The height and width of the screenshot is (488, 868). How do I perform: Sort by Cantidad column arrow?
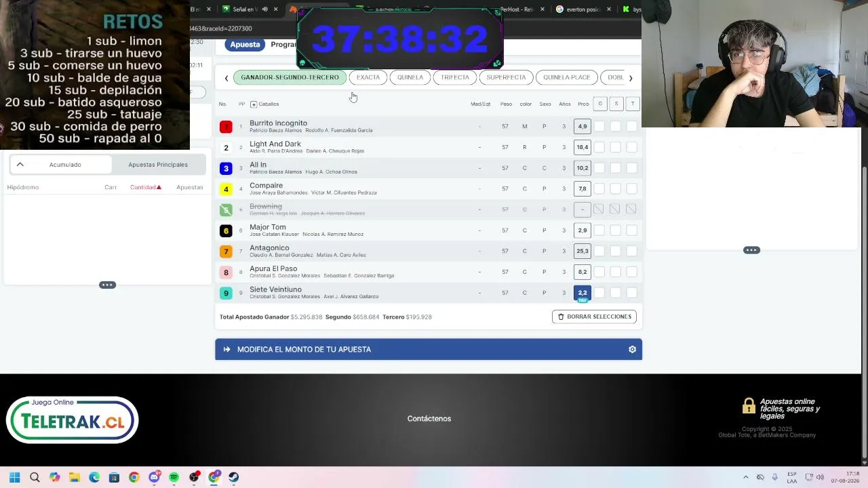[x=159, y=187]
